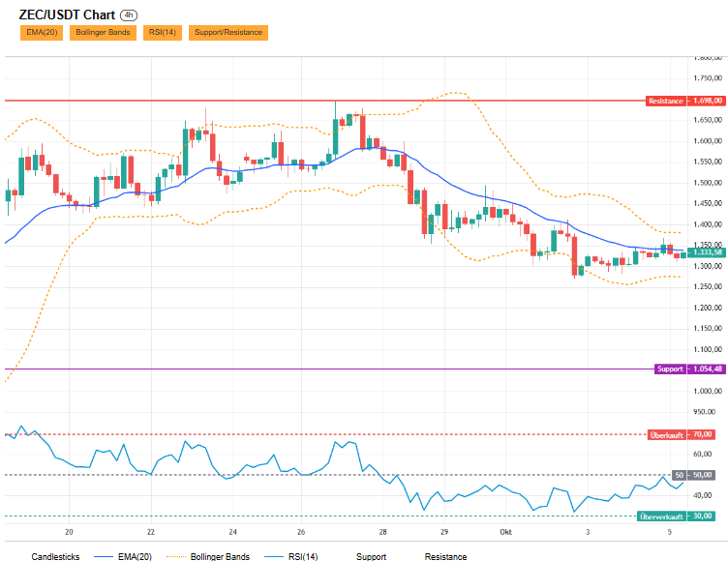Screen dimensions: 728x561
Task: Click price axis label 1.400,00
Action: point(708,224)
